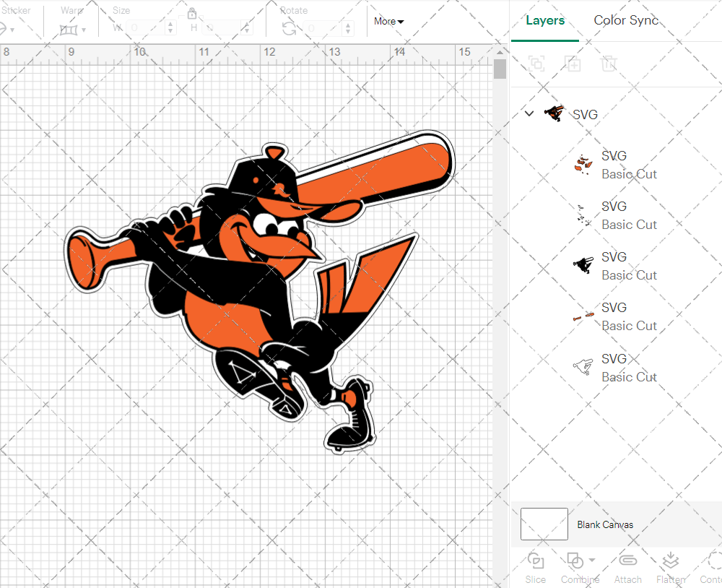Open the Combine tool icon

(x=575, y=561)
